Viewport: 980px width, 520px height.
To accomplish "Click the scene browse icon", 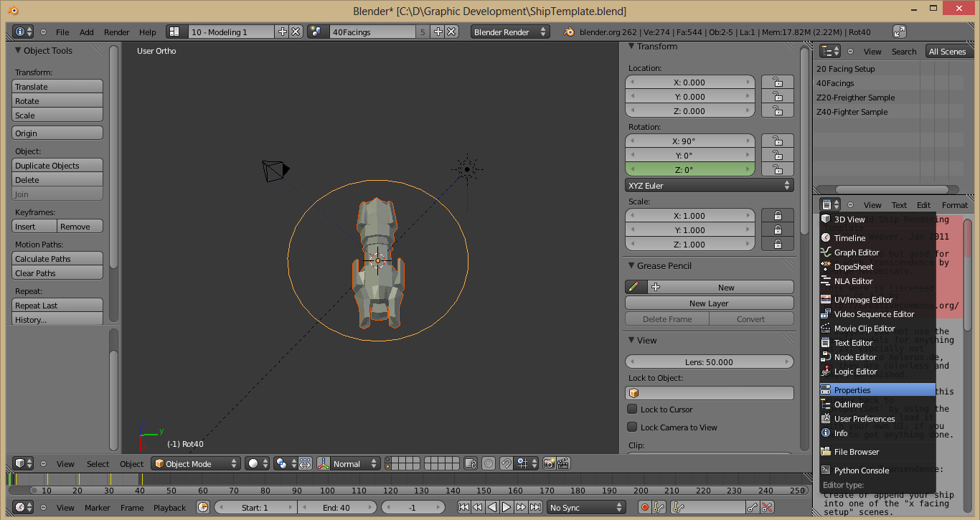I will click(318, 32).
